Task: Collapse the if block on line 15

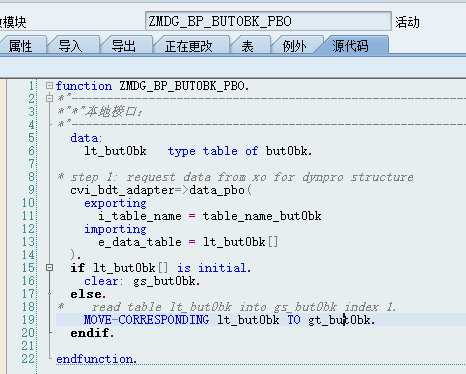Action: tap(49, 268)
